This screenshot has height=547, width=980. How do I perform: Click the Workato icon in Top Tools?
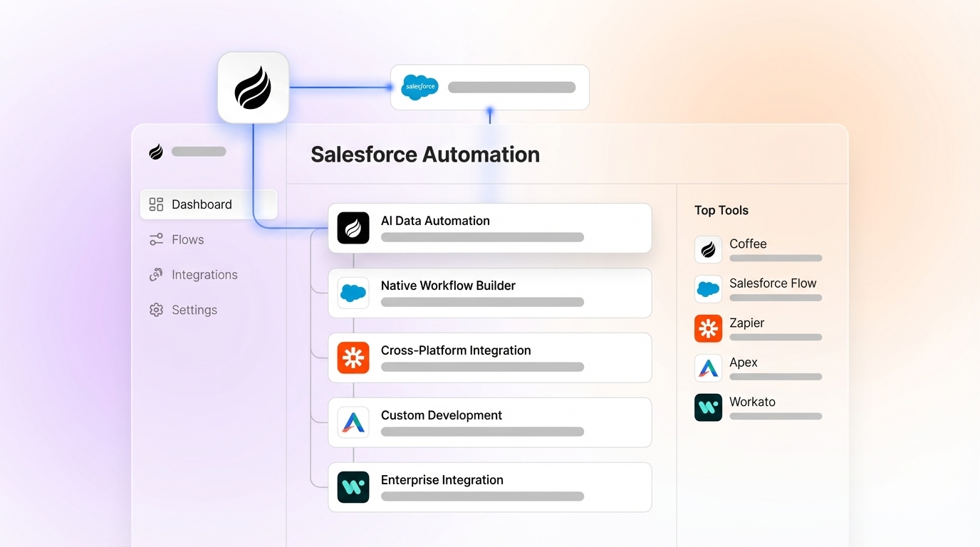click(x=708, y=407)
